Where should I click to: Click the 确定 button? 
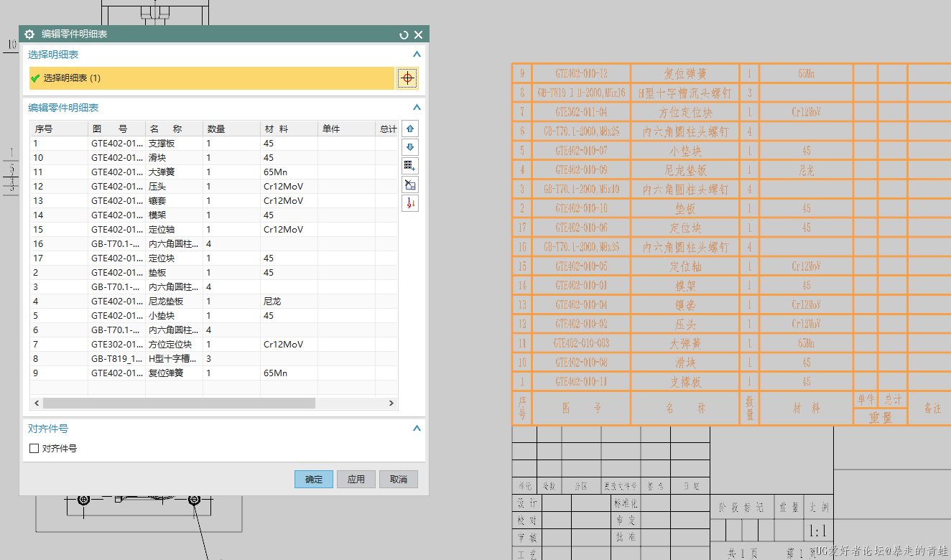tap(314, 480)
